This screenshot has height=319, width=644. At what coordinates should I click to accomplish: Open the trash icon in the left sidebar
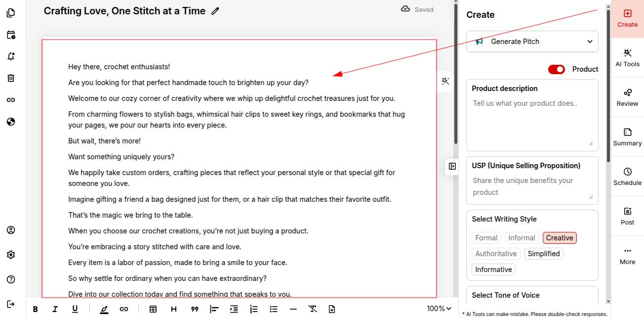point(11,78)
